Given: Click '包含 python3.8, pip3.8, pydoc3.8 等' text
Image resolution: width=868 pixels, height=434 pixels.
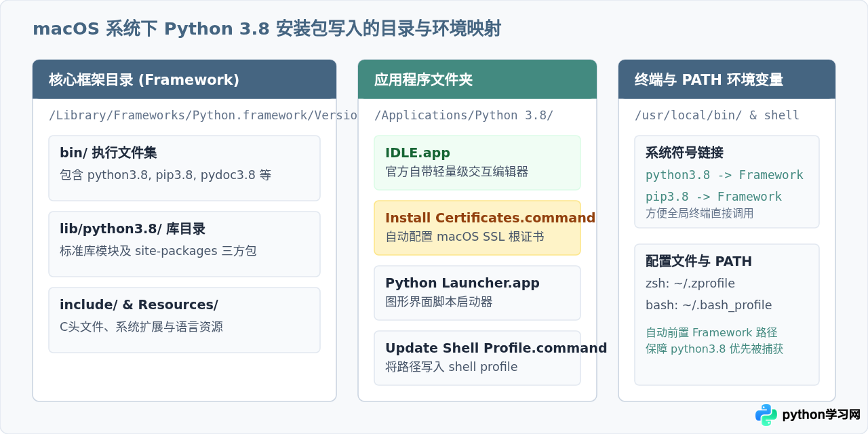Looking at the screenshot, I should (165, 175).
